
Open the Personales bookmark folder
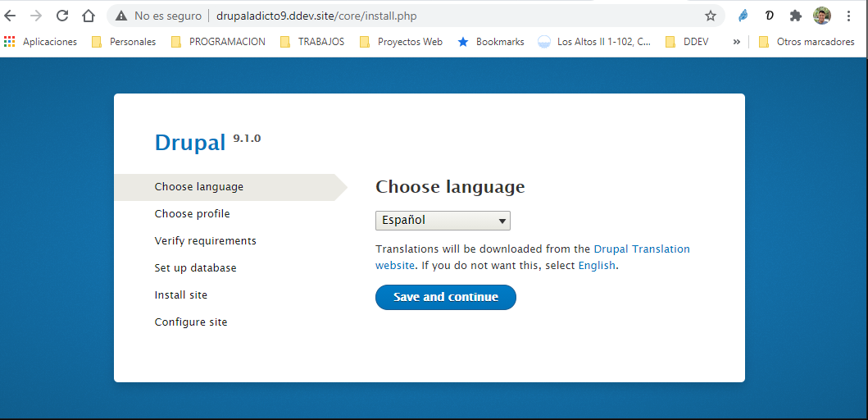coord(124,42)
